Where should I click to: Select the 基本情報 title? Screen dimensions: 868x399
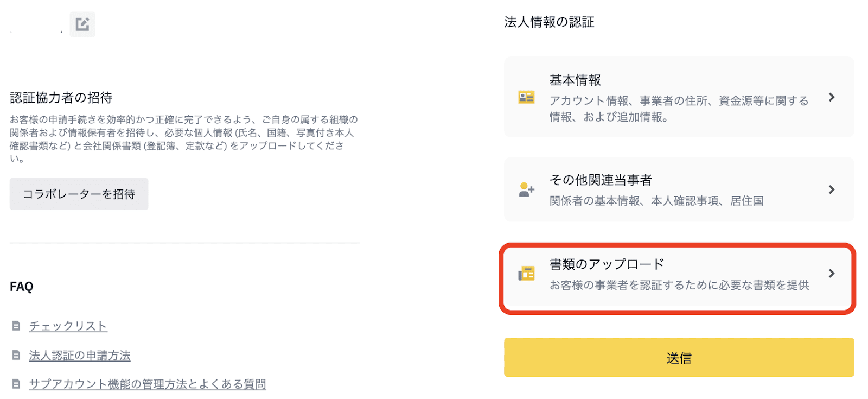point(575,80)
